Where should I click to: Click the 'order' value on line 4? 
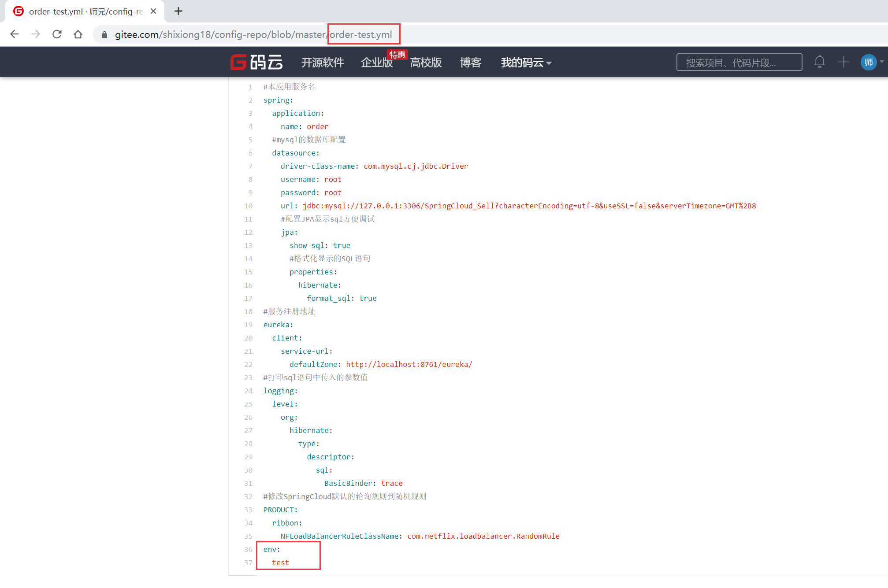pyautogui.click(x=317, y=127)
